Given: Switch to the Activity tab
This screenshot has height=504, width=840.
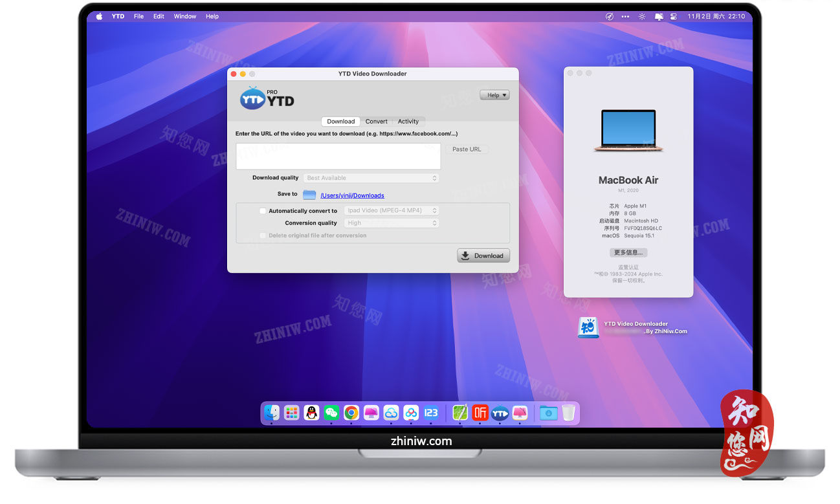Looking at the screenshot, I should 408,122.
